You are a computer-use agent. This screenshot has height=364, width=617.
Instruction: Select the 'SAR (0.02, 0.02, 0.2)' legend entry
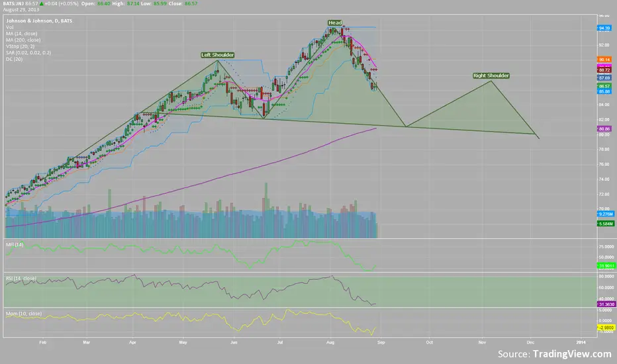tap(28, 52)
